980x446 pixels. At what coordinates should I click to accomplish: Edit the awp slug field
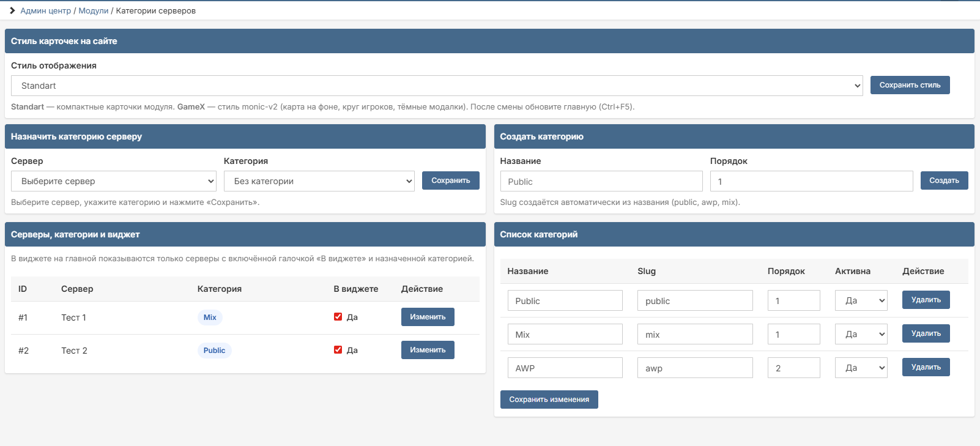(x=695, y=368)
